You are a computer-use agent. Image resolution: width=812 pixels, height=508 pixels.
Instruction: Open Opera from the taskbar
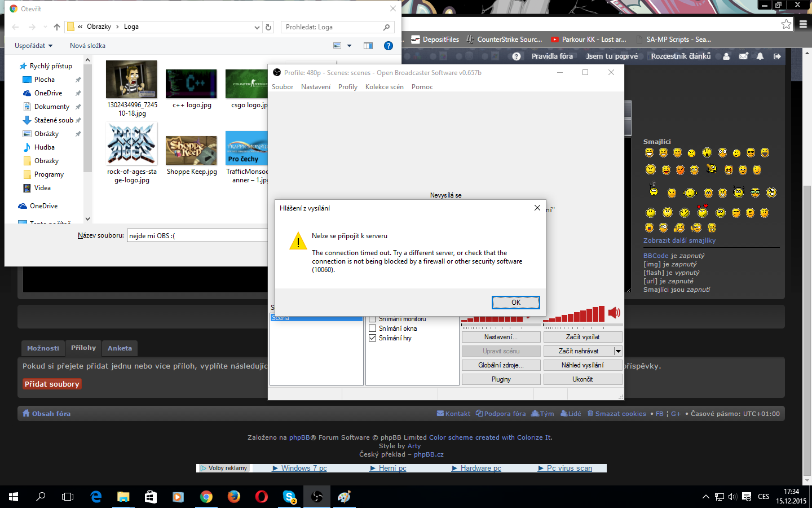click(262, 497)
